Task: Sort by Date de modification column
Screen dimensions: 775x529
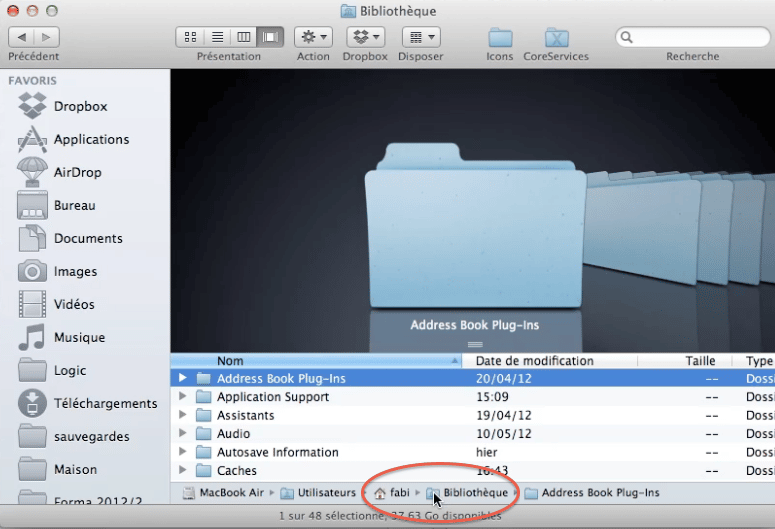Action: pos(550,361)
